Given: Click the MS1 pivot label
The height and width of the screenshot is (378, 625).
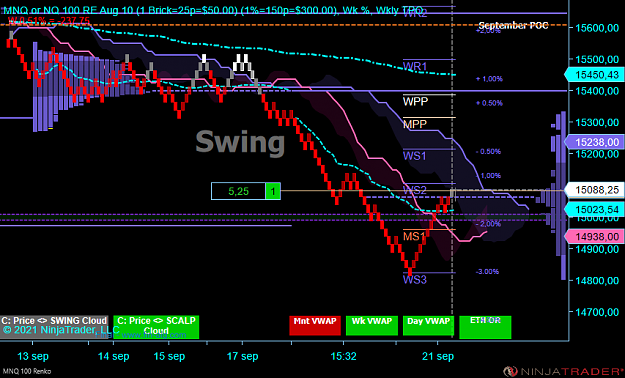Looking at the screenshot, I should click(414, 236).
